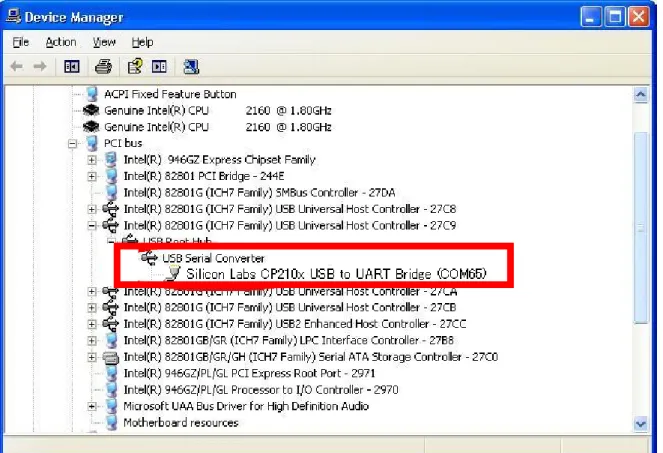Click the SMBus Controller device icon

coord(111,192)
